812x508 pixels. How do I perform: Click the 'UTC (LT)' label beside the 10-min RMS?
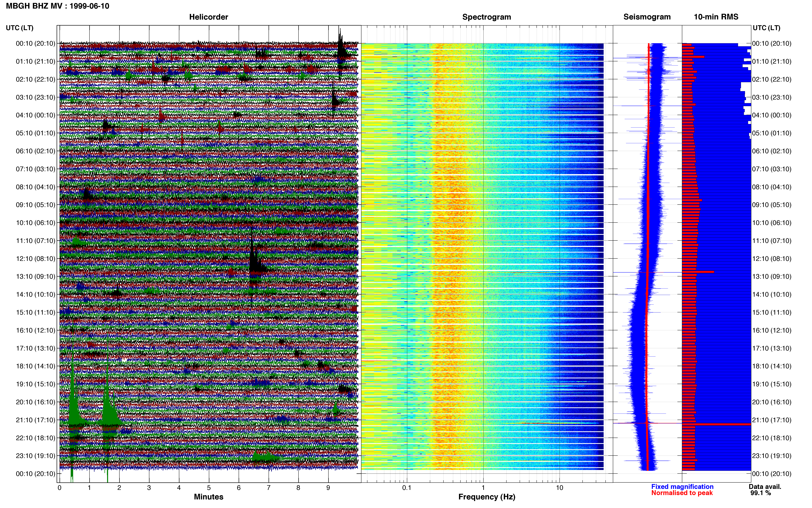pos(766,28)
